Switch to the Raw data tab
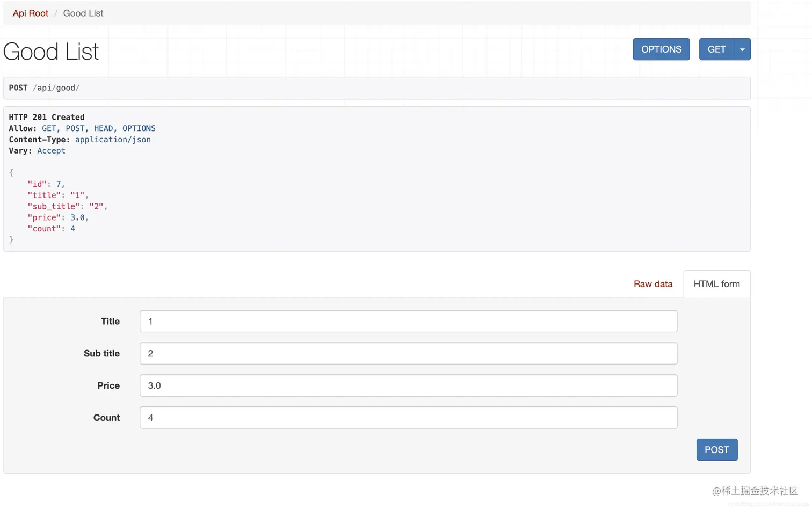812x510 pixels. (653, 284)
